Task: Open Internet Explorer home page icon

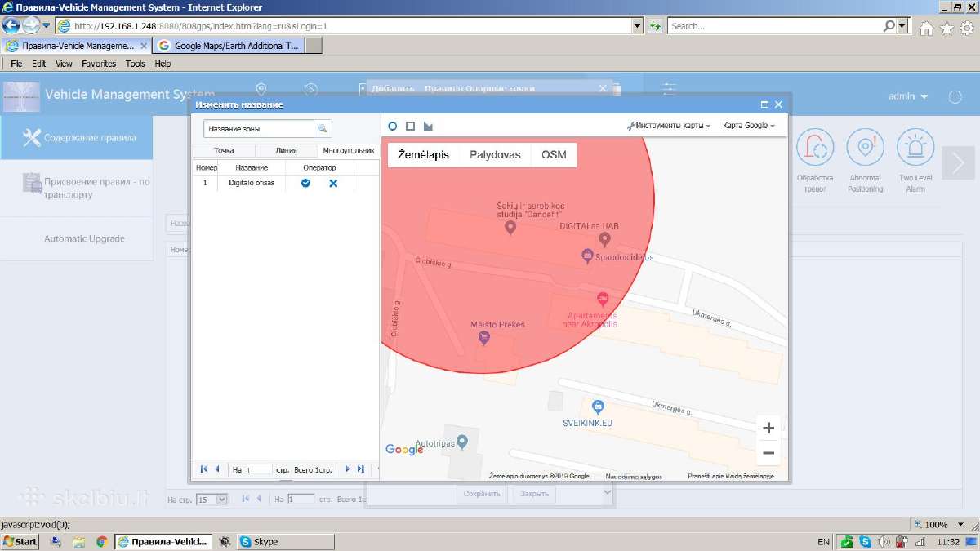Action: click(927, 29)
